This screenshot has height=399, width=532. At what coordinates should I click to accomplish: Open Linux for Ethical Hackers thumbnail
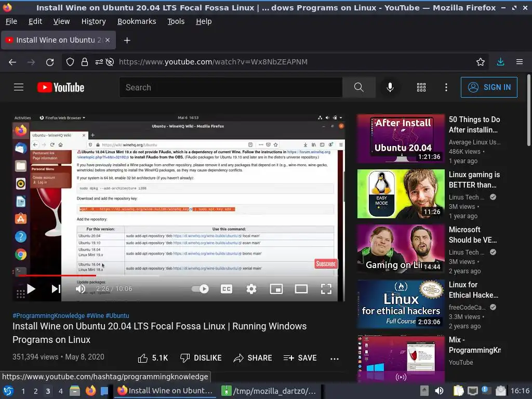tap(401, 304)
